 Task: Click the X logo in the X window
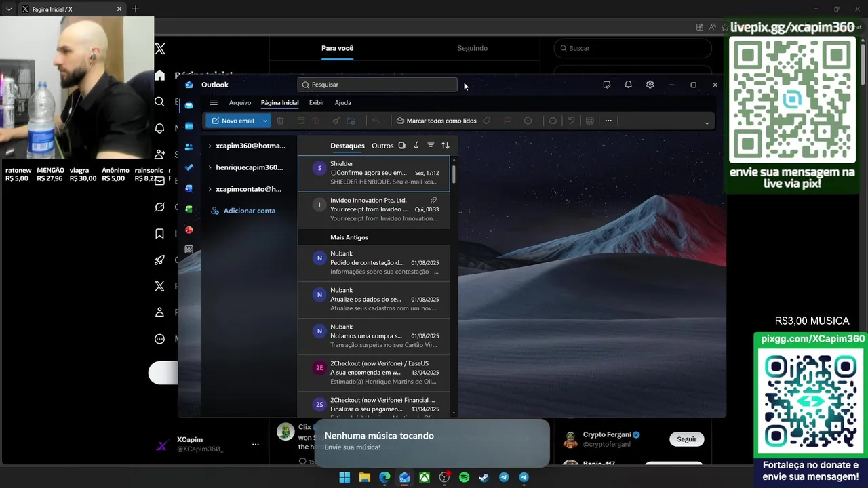click(160, 49)
